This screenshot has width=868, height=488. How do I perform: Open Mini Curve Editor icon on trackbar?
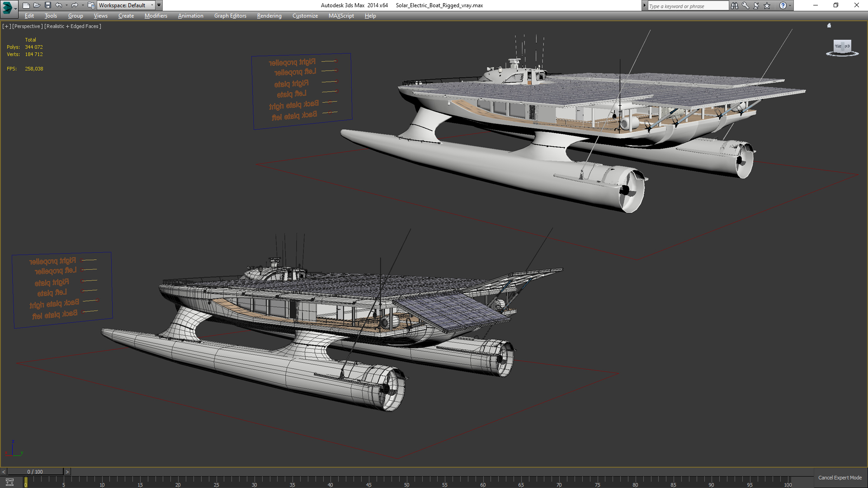(x=9, y=482)
